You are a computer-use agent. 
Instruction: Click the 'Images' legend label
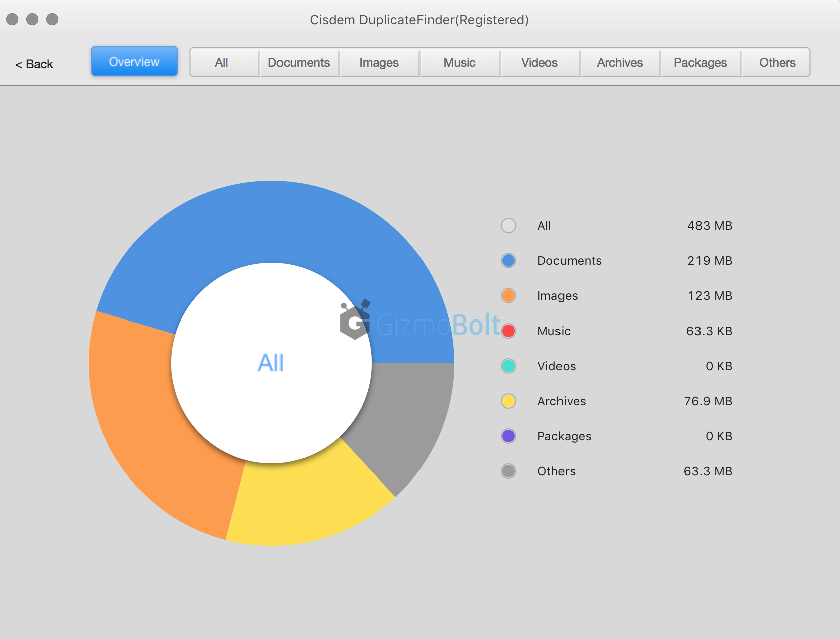click(x=557, y=296)
